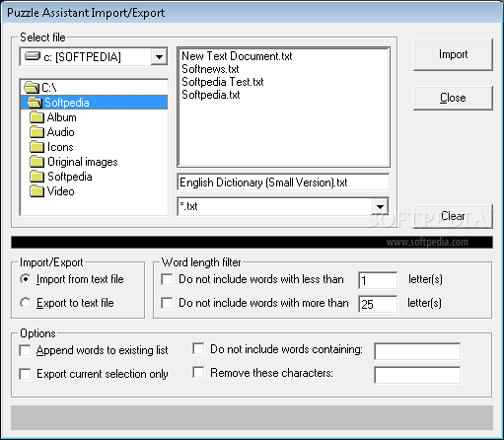Image resolution: width=504 pixels, height=440 pixels.
Task: Click the Video folder icon
Action: coord(36,191)
